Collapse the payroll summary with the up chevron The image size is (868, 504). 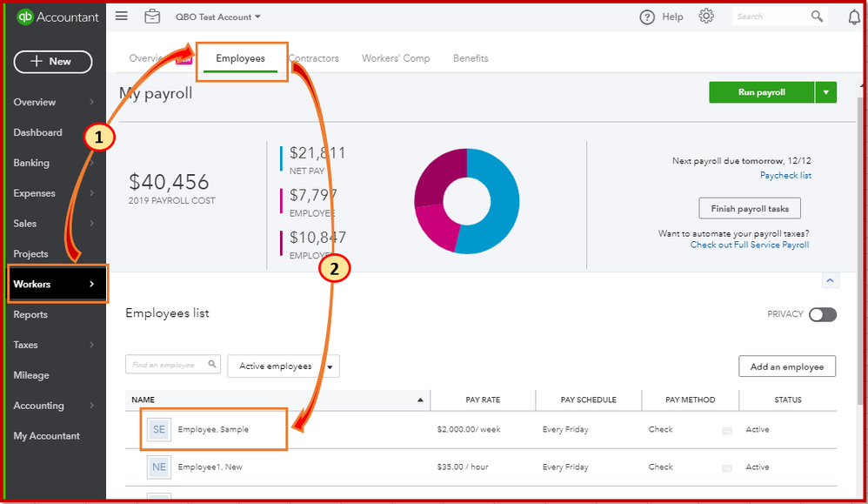pyautogui.click(x=830, y=280)
